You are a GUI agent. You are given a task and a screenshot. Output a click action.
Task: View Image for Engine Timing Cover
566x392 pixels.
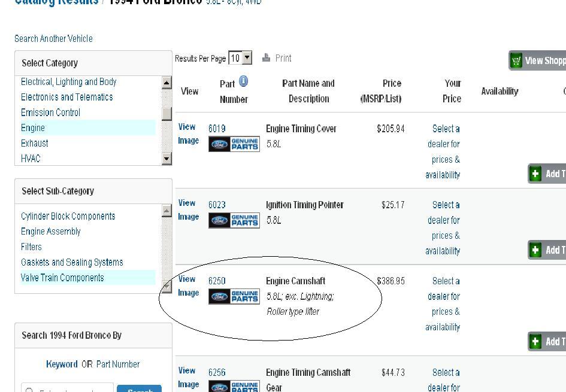point(189,133)
